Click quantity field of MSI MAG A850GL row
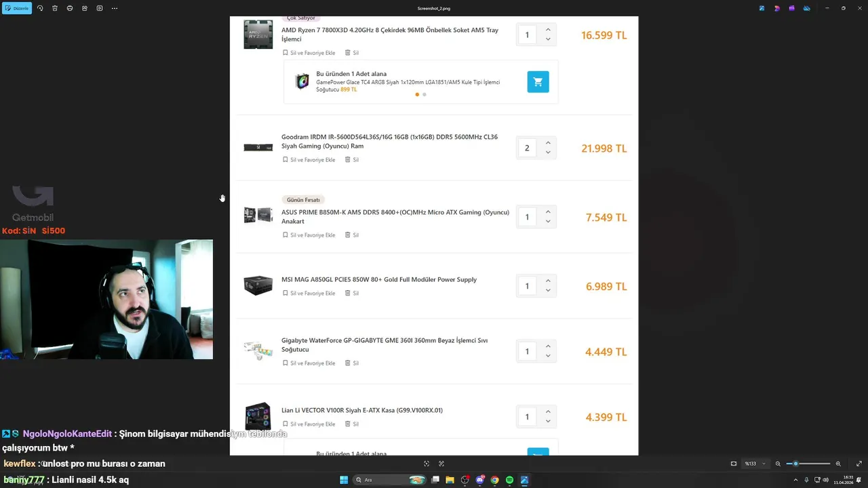Image resolution: width=868 pixels, height=488 pixels. (527, 286)
